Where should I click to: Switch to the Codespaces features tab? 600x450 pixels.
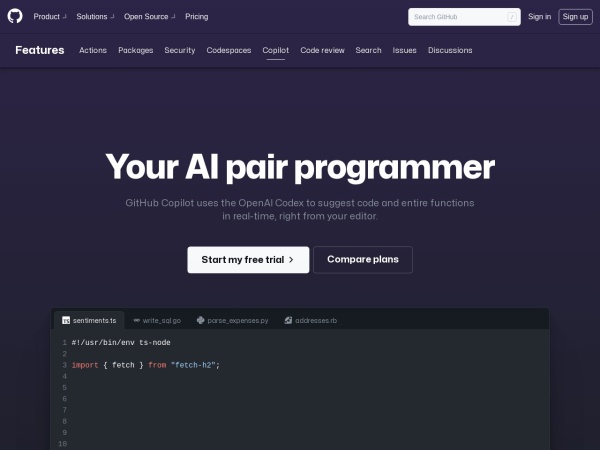click(229, 50)
